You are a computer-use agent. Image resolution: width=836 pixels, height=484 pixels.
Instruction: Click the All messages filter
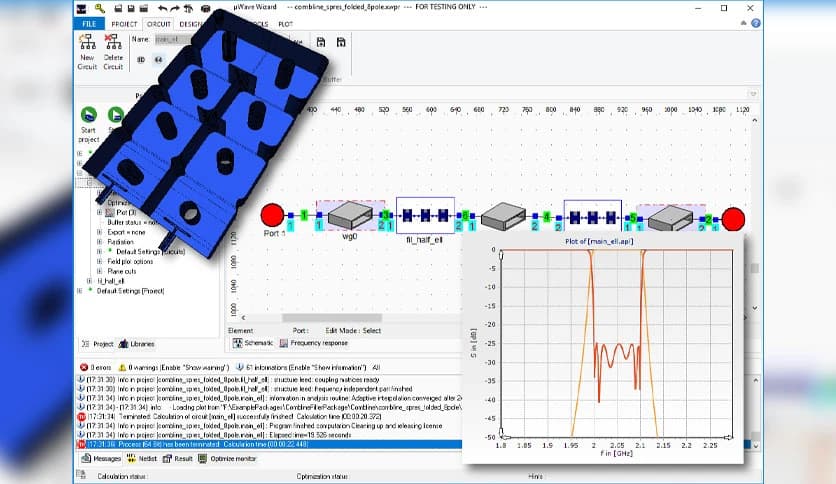coord(376,367)
